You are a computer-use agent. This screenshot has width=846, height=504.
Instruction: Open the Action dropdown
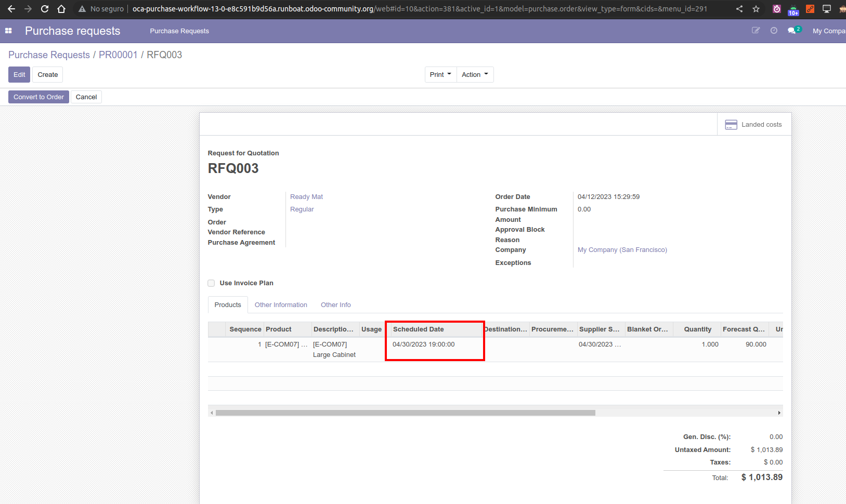point(474,74)
